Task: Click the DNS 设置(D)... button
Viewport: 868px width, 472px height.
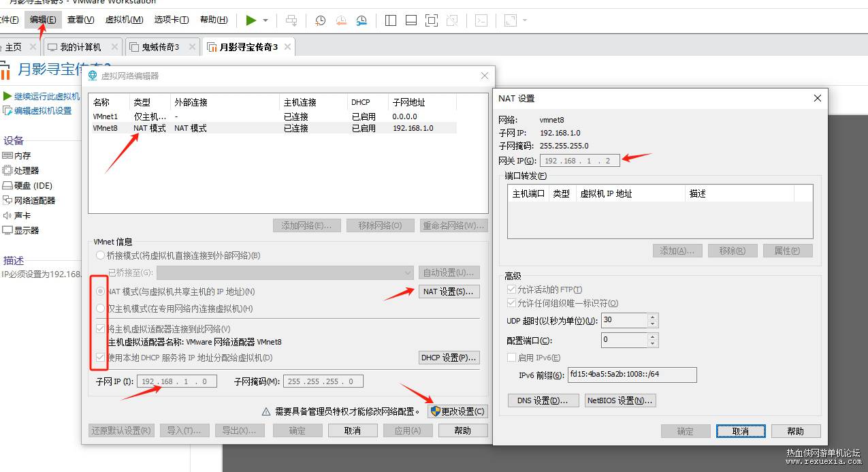Action: click(x=543, y=400)
